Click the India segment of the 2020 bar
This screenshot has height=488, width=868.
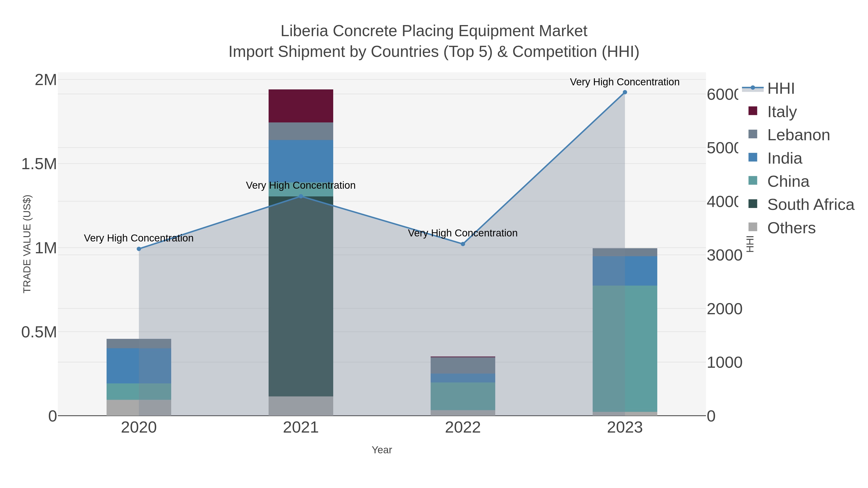click(x=139, y=366)
